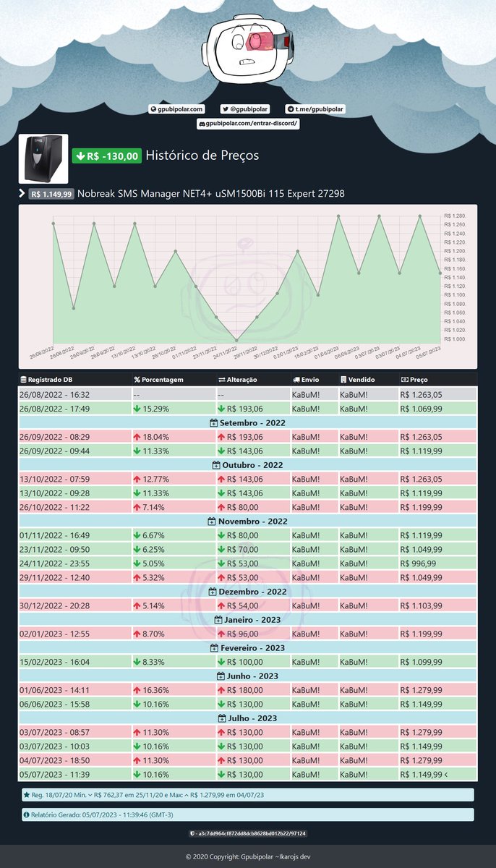Viewport: 496px width, 868px height.
Task: Select the 05/07/2023 - 11:39 date cell
Action: point(74,774)
